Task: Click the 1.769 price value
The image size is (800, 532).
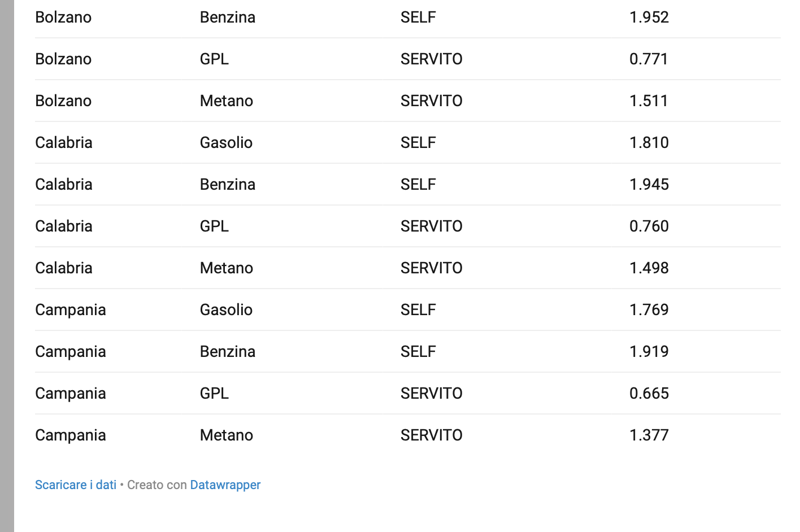Action: [649, 309]
